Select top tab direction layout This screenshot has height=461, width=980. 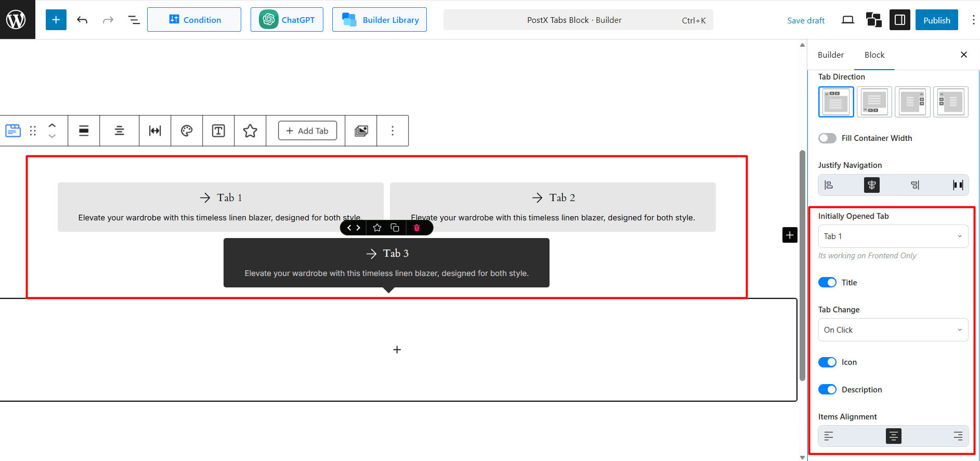[836, 102]
